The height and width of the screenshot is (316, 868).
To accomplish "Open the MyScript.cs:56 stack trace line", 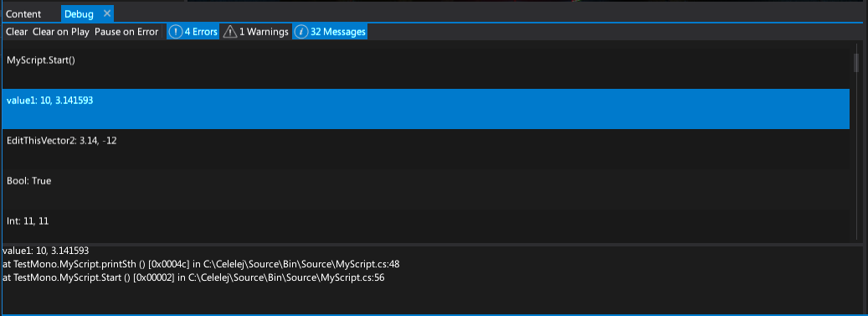I will [x=193, y=277].
